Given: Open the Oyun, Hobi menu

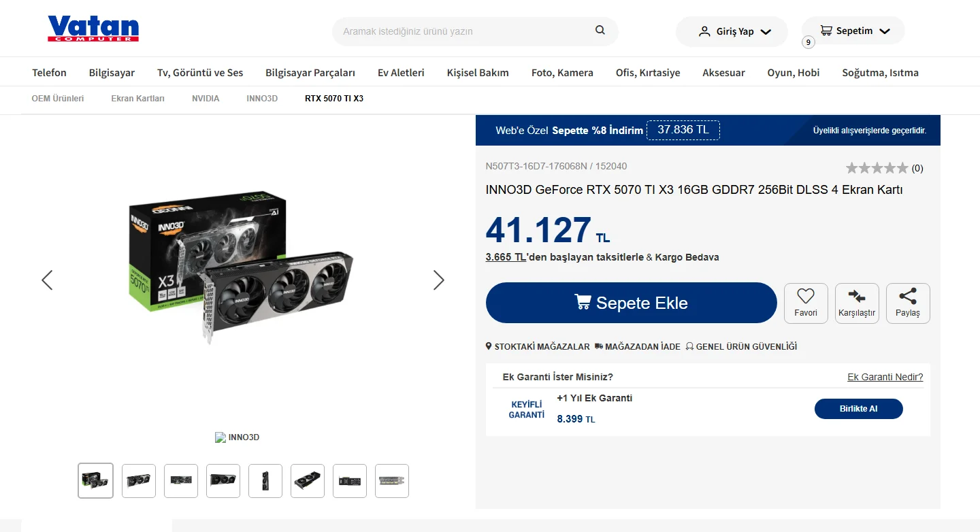Looking at the screenshot, I should 793,72.
